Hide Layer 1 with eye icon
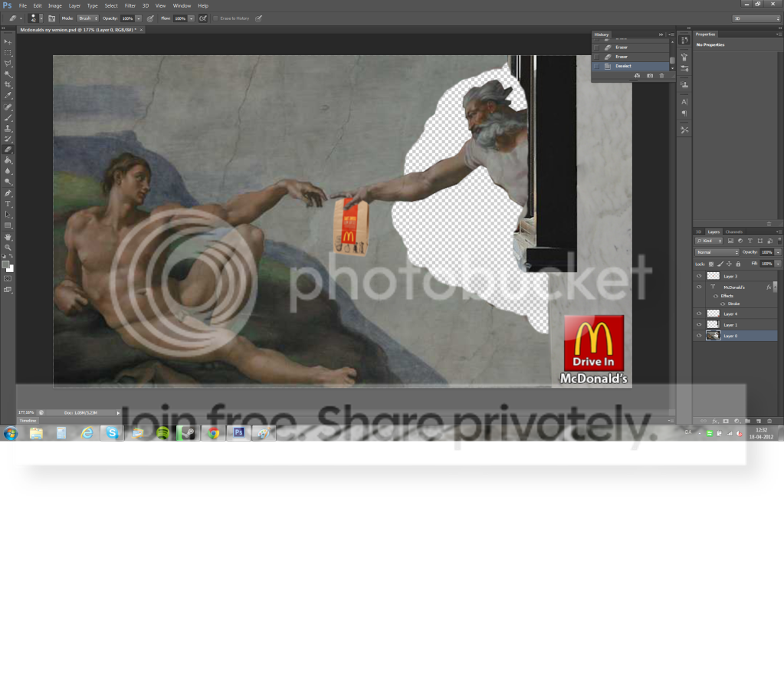The width and height of the screenshot is (784, 696). coord(699,324)
